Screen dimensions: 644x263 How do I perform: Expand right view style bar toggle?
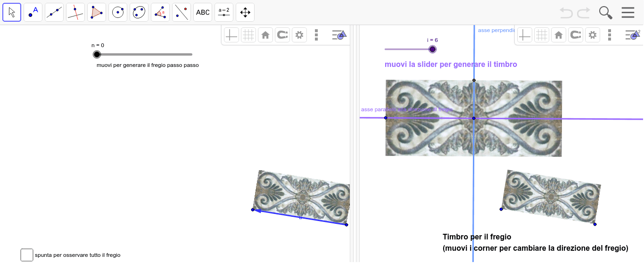[632, 35]
